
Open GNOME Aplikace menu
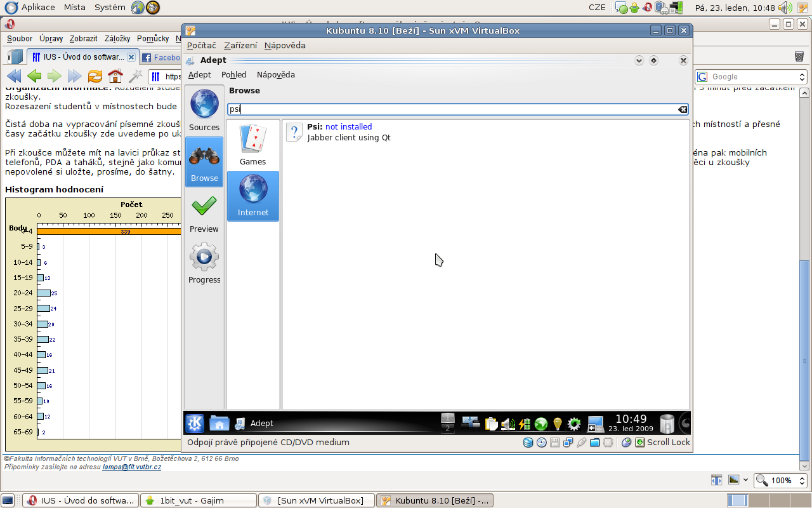pos(30,8)
